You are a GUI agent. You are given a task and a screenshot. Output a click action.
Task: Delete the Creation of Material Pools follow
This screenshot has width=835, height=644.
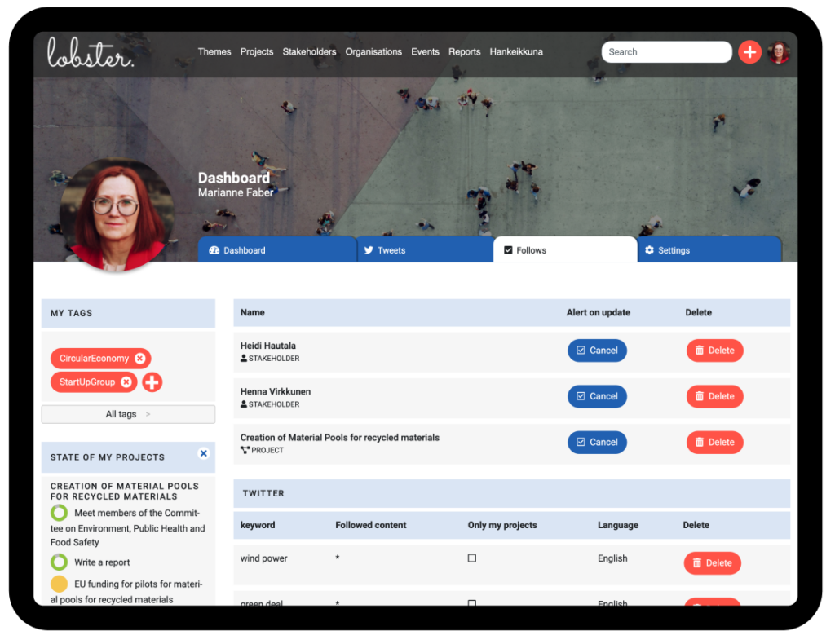tap(714, 443)
